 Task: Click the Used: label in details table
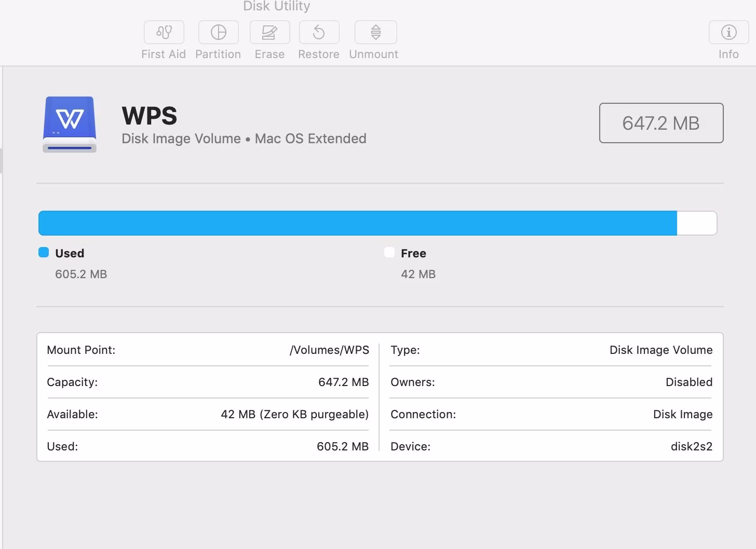pos(62,446)
